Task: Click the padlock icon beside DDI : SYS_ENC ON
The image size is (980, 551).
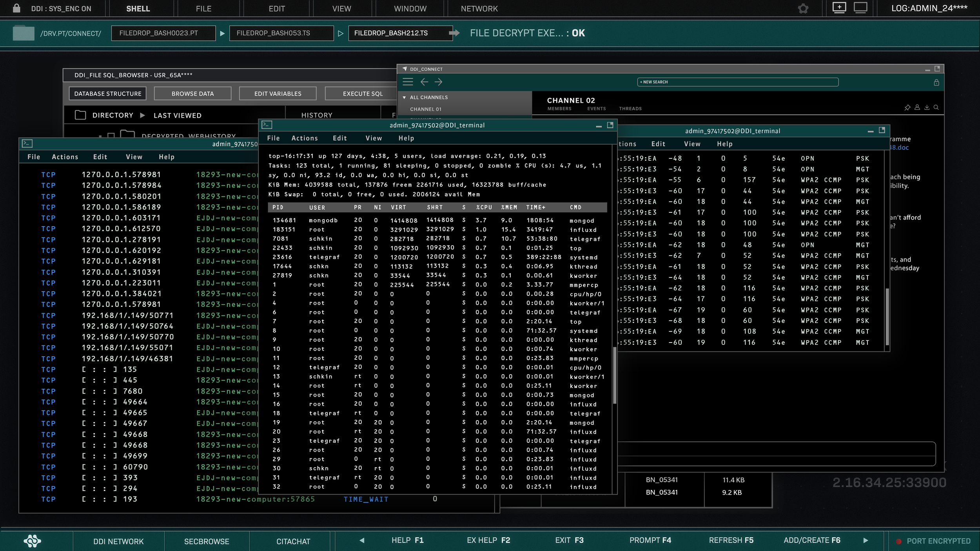Action: (x=16, y=8)
